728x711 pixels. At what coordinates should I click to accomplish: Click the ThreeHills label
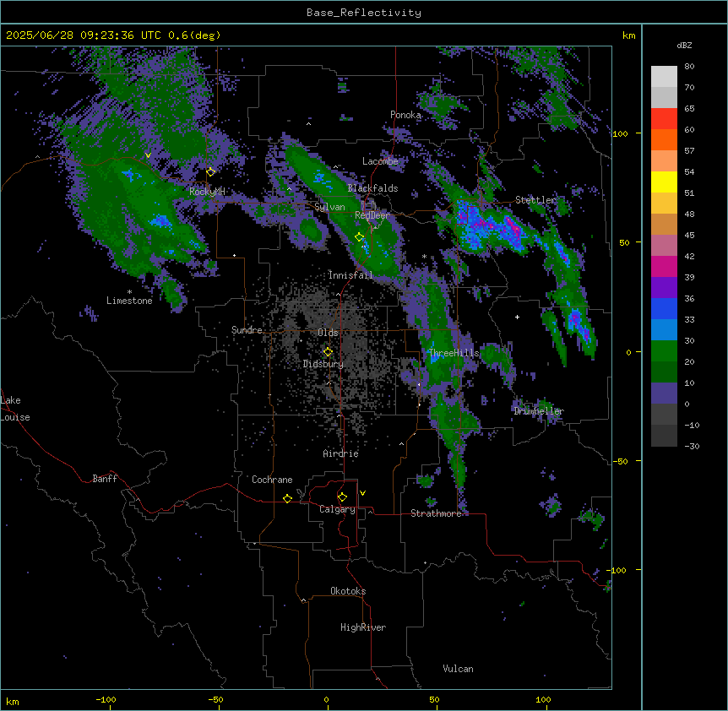tap(454, 353)
